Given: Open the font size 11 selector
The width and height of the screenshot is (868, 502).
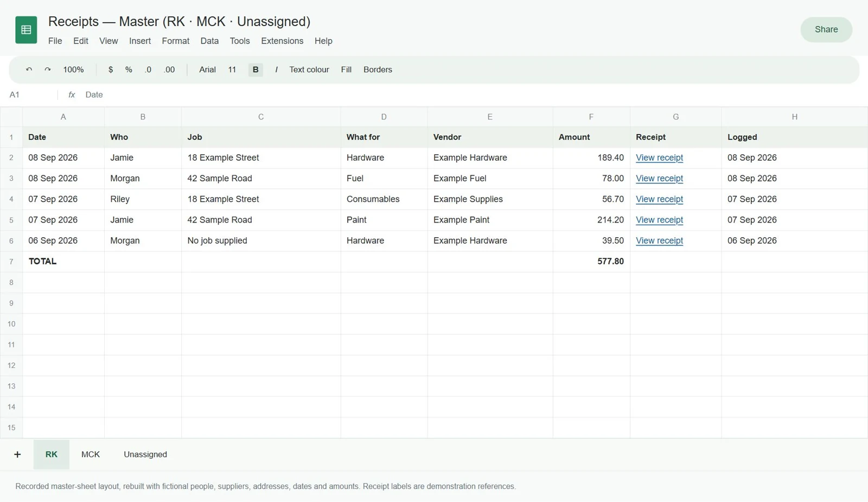Looking at the screenshot, I should [232, 69].
